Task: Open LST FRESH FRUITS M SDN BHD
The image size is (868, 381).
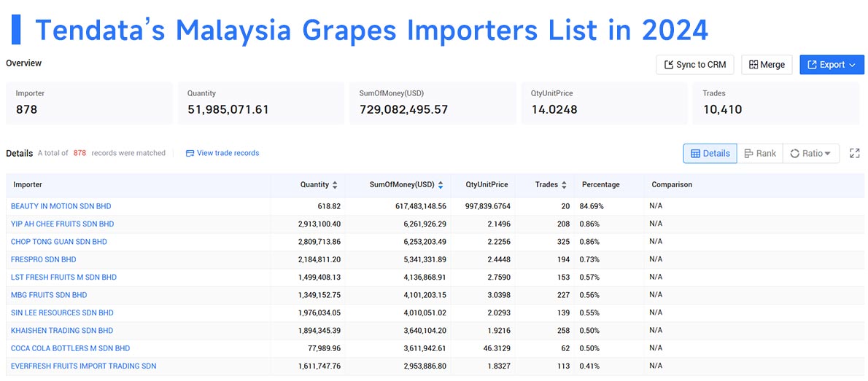Action: [x=63, y=277]
